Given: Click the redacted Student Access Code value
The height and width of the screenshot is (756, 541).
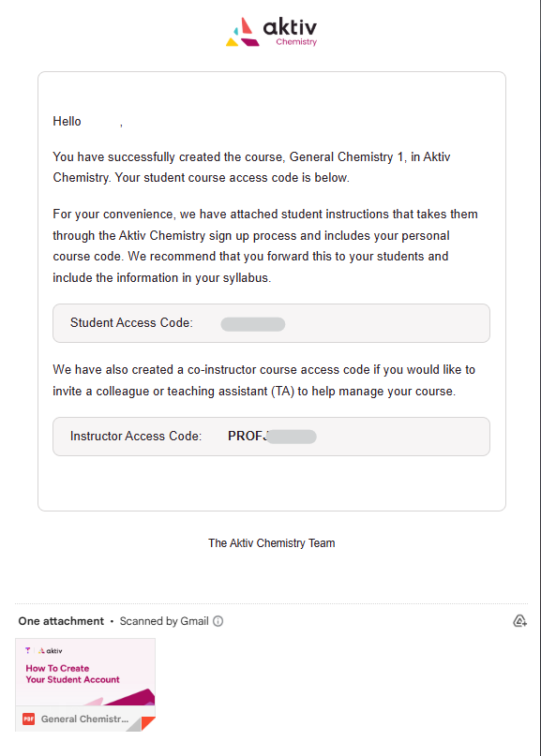Looking at the screenshot, I should coord(253,324).
